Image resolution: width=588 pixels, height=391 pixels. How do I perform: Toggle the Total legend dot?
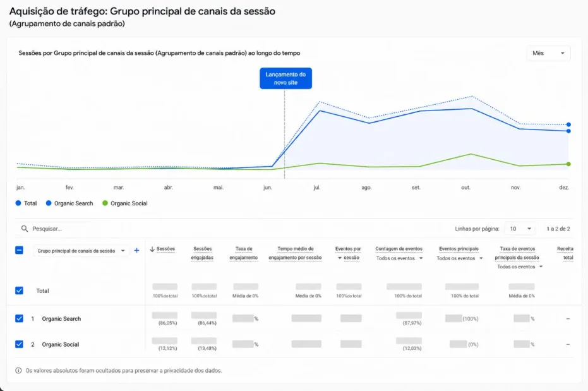(18, 203)
